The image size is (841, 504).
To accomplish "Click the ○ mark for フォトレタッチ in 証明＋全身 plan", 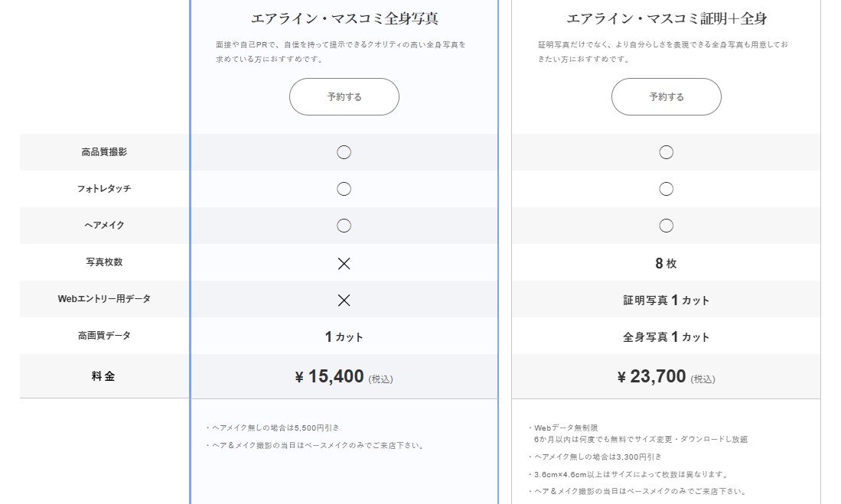I will click(x=666, y=188).
